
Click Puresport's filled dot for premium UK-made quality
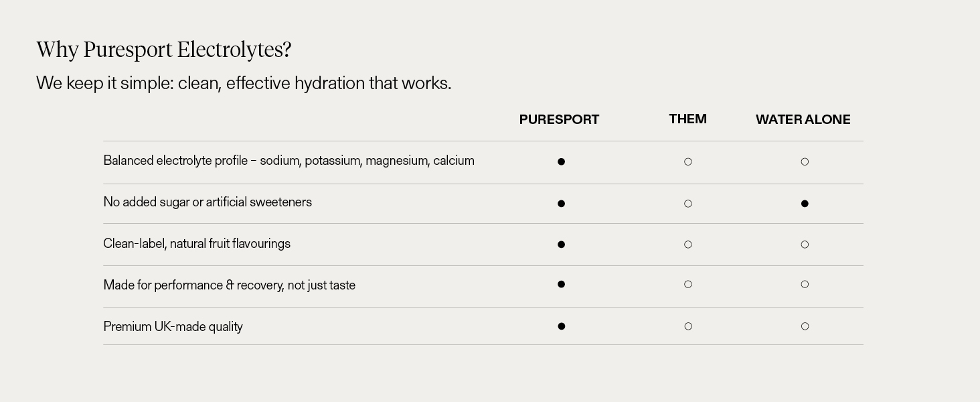[x=561, y=326]
